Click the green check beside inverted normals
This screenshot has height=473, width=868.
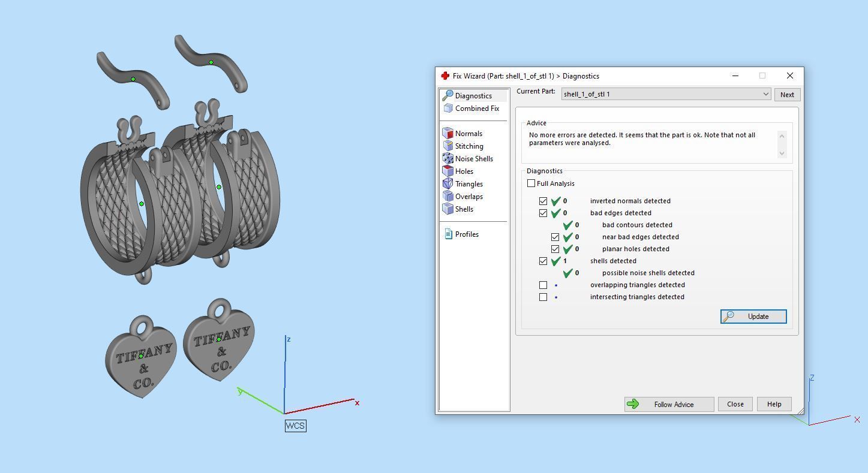[x=555, y=201]
